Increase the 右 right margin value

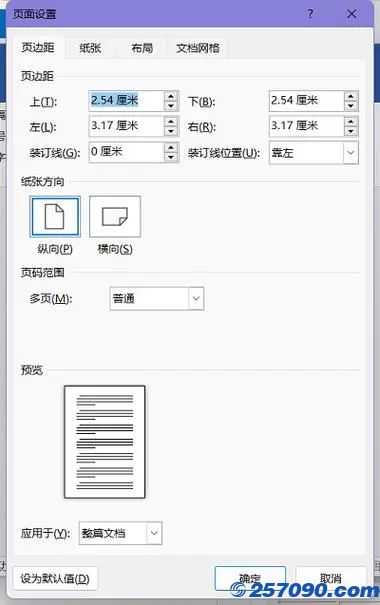[351, 122]
